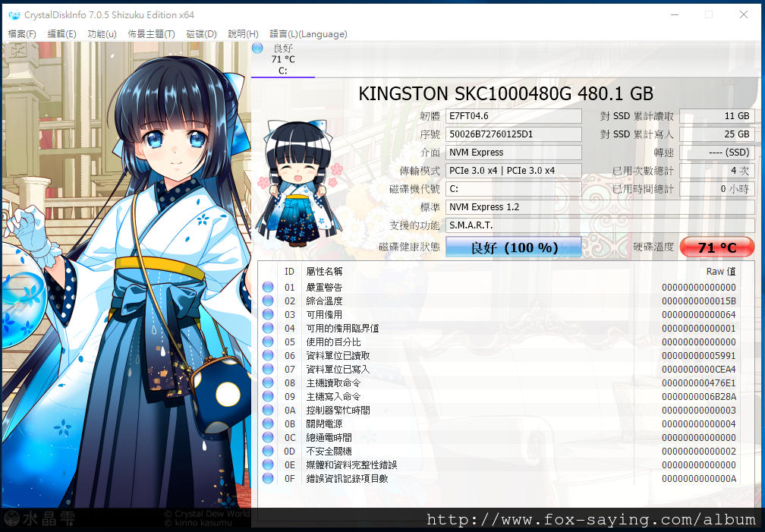Click the Raw 值 column header

721,272
